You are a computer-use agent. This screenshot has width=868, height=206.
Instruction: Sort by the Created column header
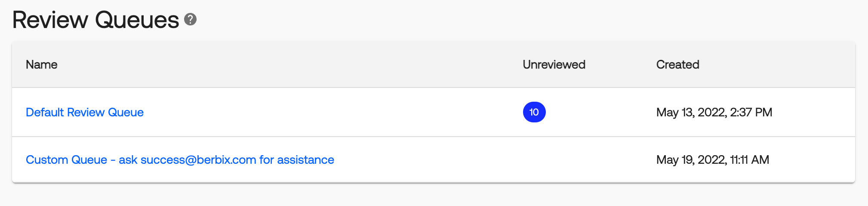(x=677, y=65)
